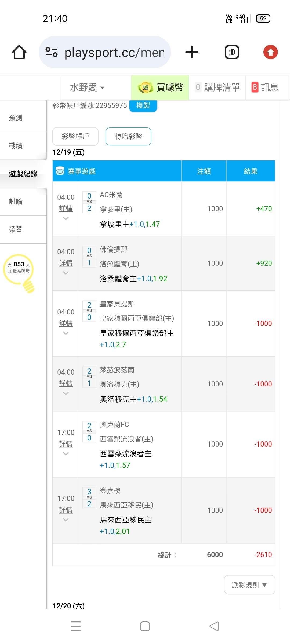Image resolution: width=290 pixels, height=644 pixels.
Task: Tap the site settings icon in address bar
Action: tap(52, 52)
